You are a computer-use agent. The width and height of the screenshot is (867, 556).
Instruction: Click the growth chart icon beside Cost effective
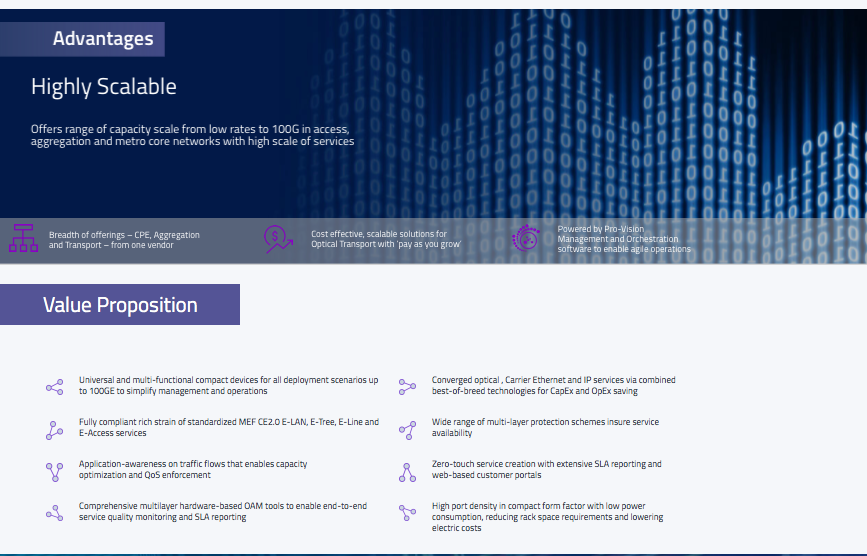click(x=278, y=239)
